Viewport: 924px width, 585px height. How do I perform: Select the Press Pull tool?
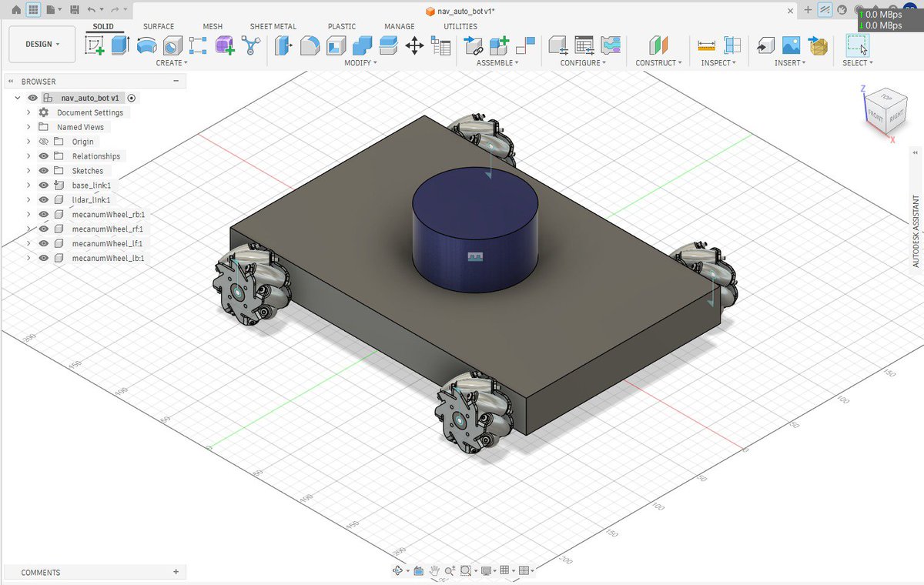[283, 45]
